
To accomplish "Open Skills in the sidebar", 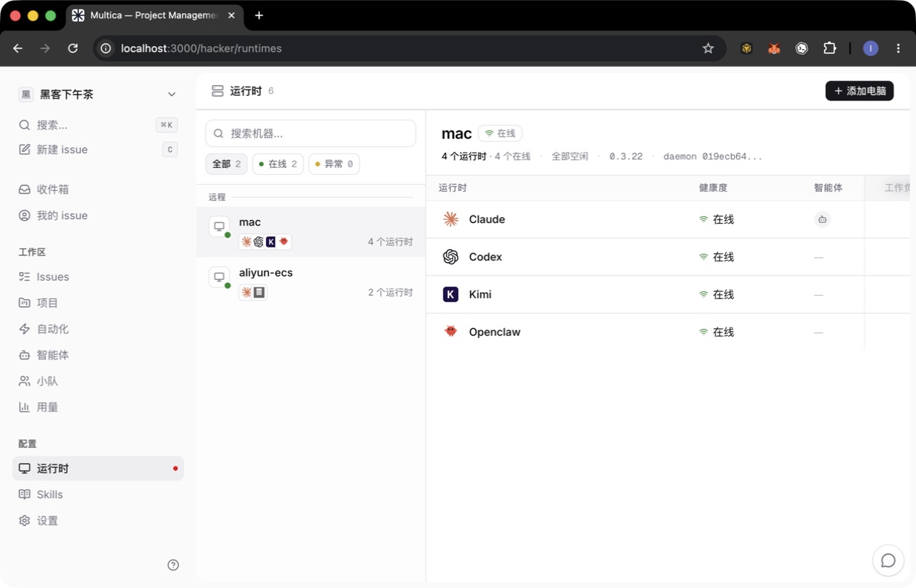I will pos(98,494).
